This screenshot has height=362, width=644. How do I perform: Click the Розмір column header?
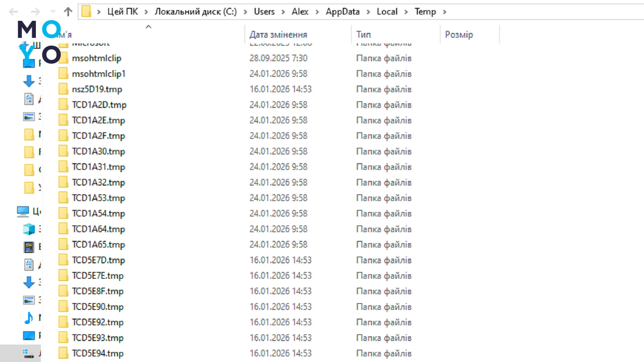[x=459, y=35]
